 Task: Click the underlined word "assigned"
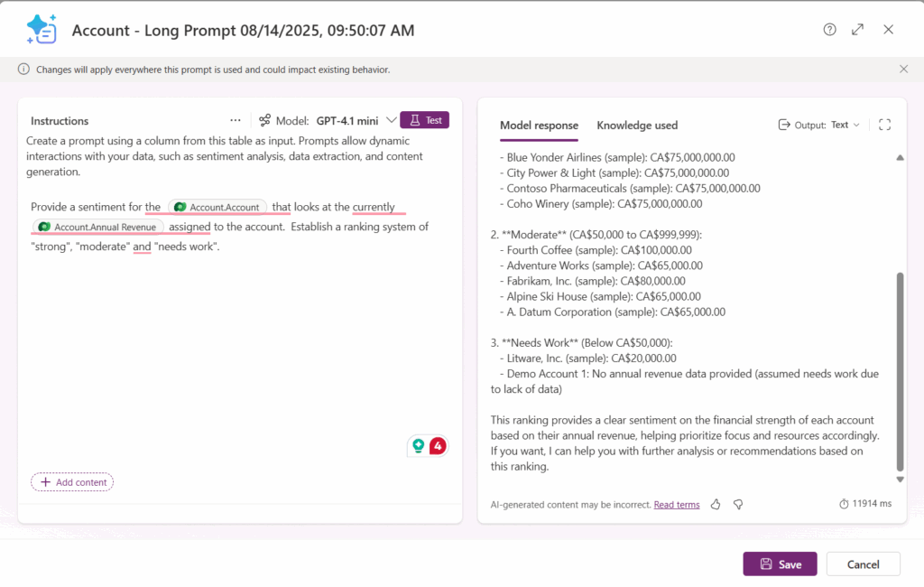click(x=189, y=227)
